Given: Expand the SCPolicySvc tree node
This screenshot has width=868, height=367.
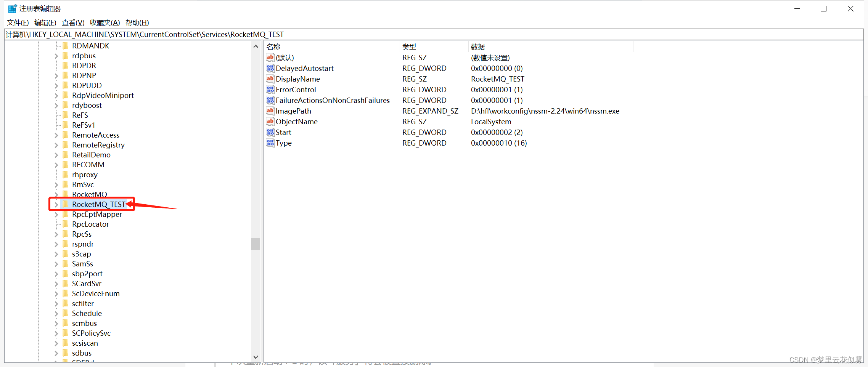Looking at the screenshot, I should coord(56,333).
